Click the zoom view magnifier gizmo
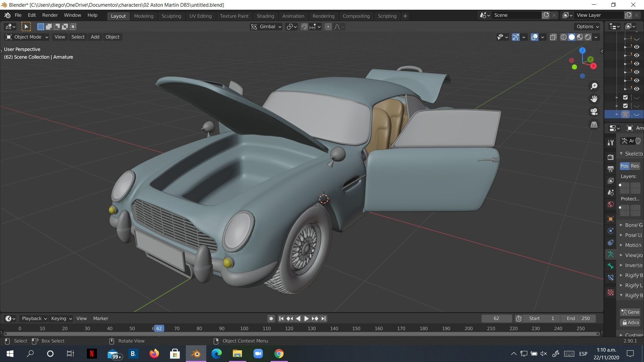The width and height of the screenshot is (644, 362). pos(594,86)
